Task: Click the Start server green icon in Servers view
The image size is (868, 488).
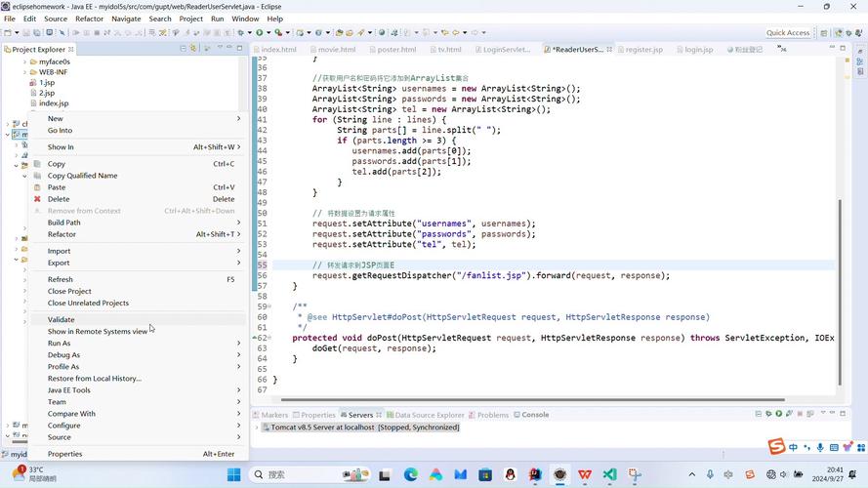Action: (779, 414)
